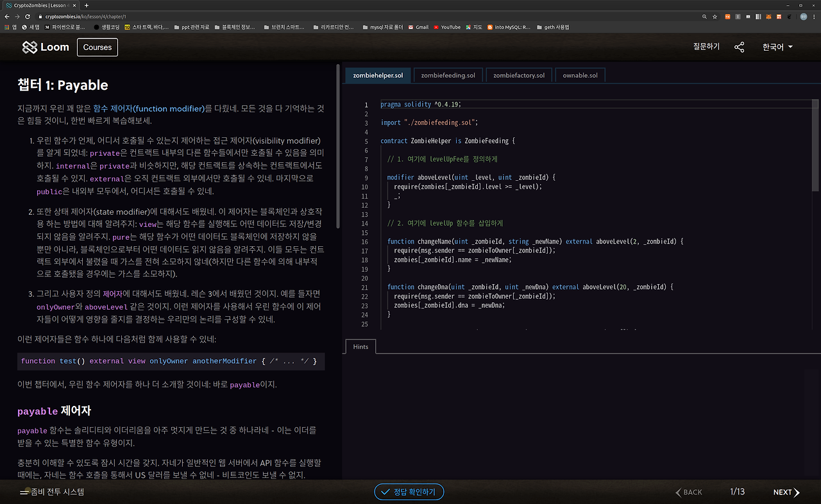821x504 pixels.
Task: Select the Hints tab
Action: coord(360,346)
